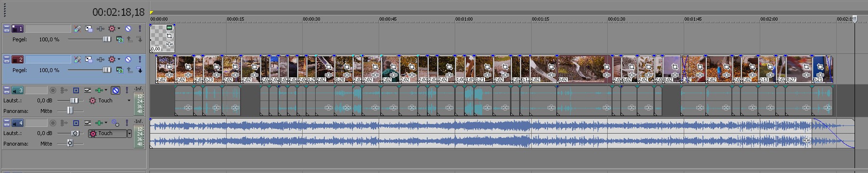This screenshot has width=868, height=173.
Task: Click track 1 name field
Action: 48,29
